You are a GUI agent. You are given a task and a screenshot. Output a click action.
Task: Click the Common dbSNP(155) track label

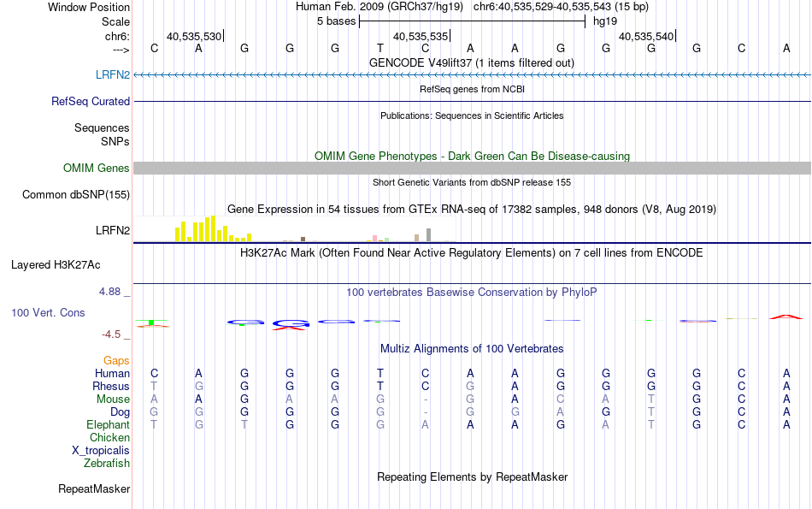[76, 194]
